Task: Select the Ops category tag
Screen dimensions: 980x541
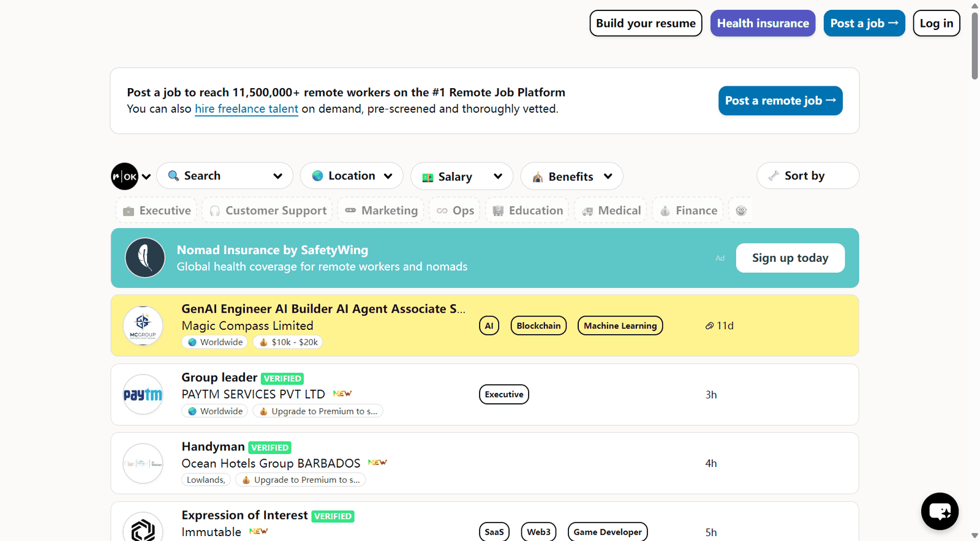Action: [455, 211]
